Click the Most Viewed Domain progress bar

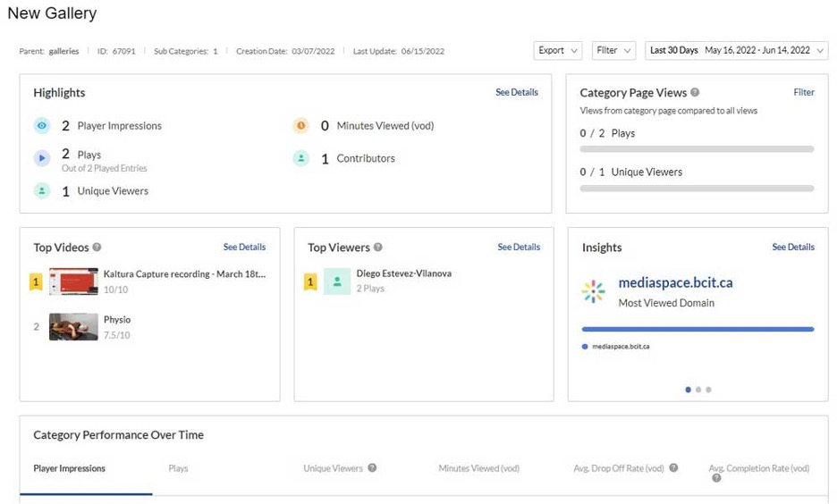click(697, 329)
